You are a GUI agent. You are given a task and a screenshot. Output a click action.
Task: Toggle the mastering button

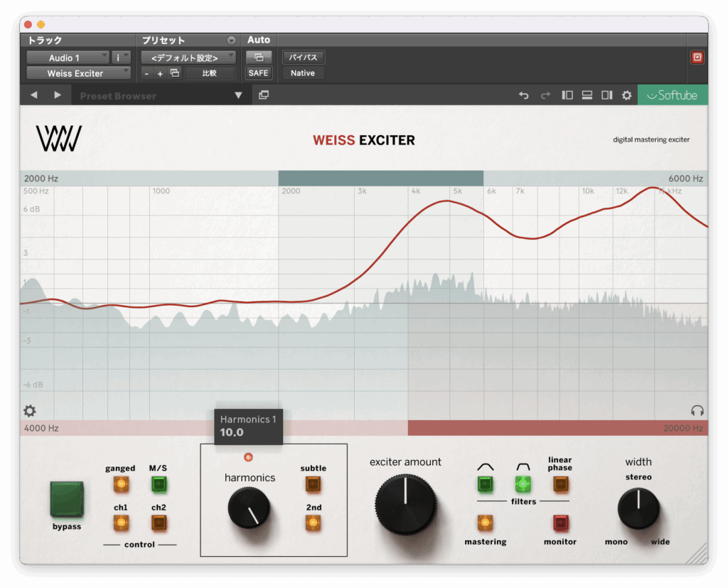pos(485,523)
